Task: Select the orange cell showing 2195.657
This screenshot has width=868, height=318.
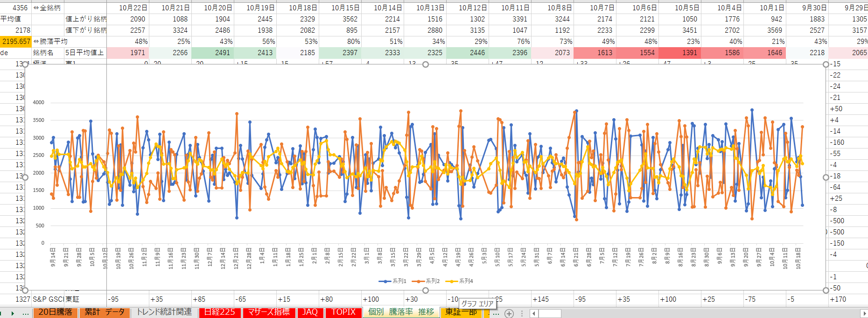Action: click(x=15, y=42)
